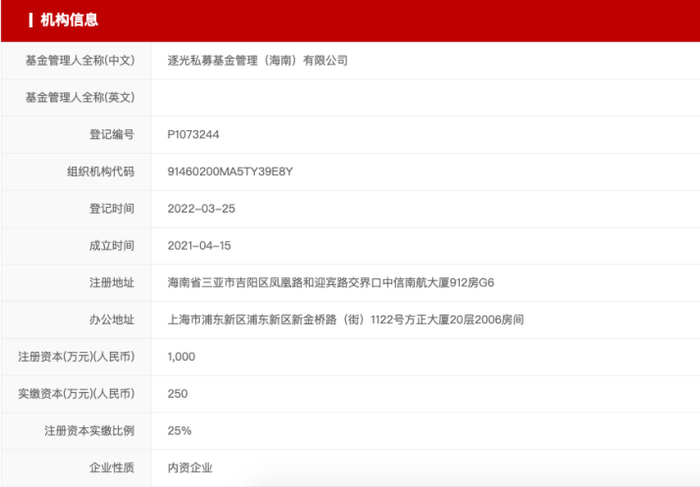Select the office address starting with 上海市浦东新区
Screen dimensions: 700x487
point(346,320)
